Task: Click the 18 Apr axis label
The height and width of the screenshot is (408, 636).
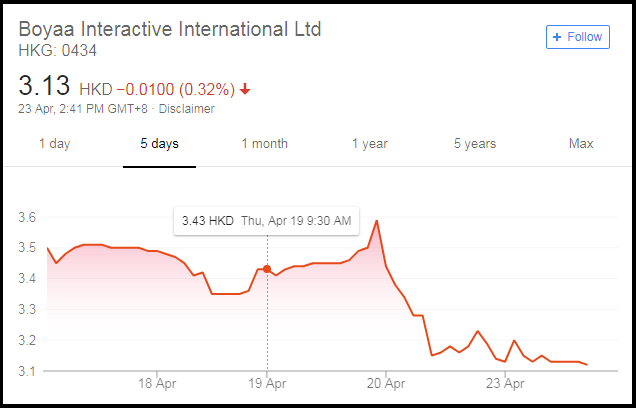Action: click(157, 383)
